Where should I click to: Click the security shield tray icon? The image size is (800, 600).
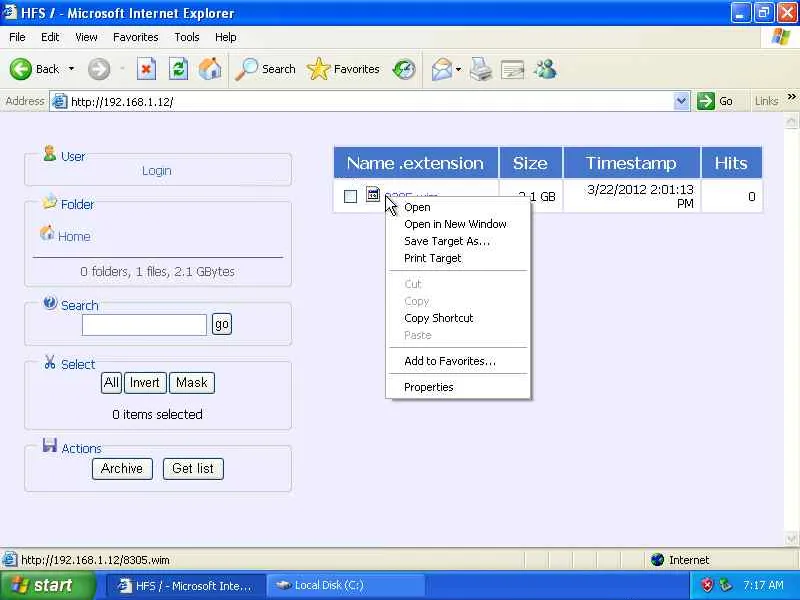click(707, 585)
